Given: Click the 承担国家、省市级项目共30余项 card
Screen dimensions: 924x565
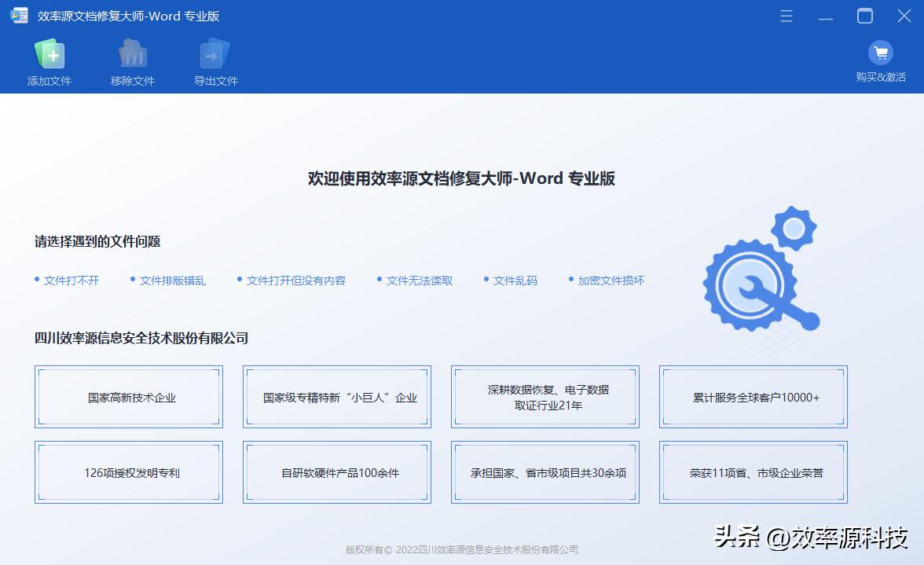Looking at the screenshot, I should pos(544,472).
